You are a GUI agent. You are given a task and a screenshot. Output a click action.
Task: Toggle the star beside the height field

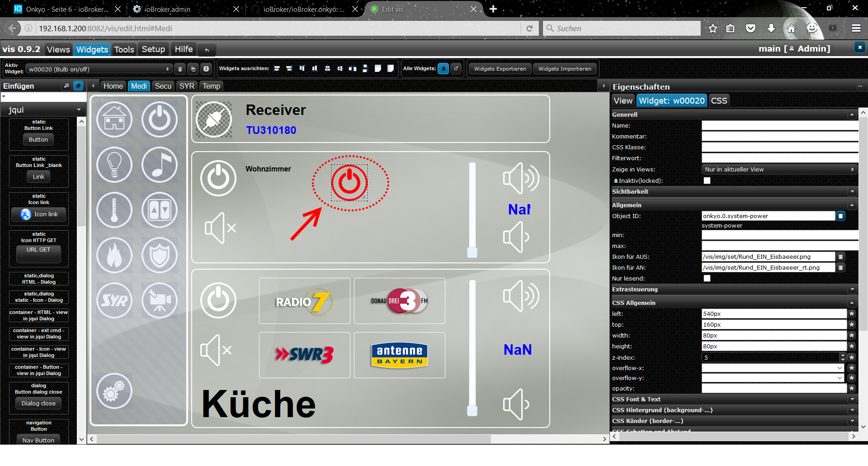click(x=852, y=346)
